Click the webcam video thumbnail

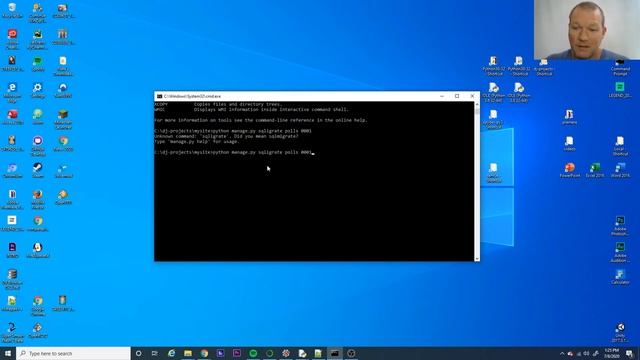click(x=587, y=30)
